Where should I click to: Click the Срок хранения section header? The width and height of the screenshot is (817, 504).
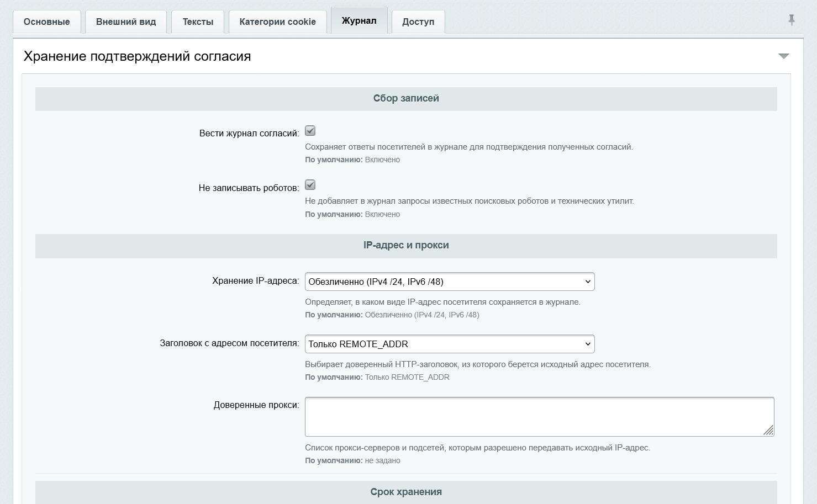(406, 492)
